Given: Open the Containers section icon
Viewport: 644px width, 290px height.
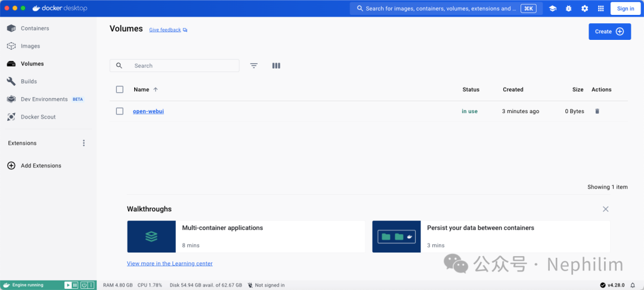Looking at the screenshot, I should (11, 29).
